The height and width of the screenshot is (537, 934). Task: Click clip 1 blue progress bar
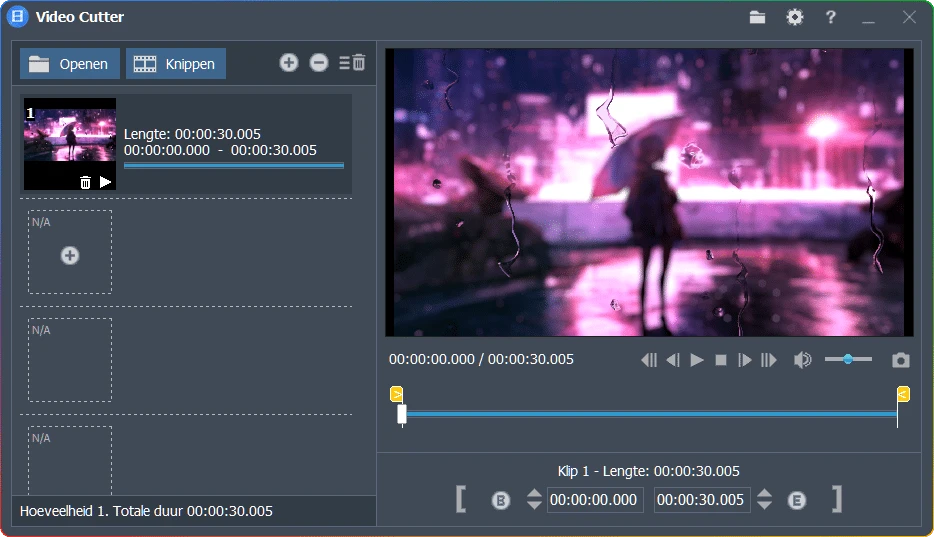coord(234,166)
